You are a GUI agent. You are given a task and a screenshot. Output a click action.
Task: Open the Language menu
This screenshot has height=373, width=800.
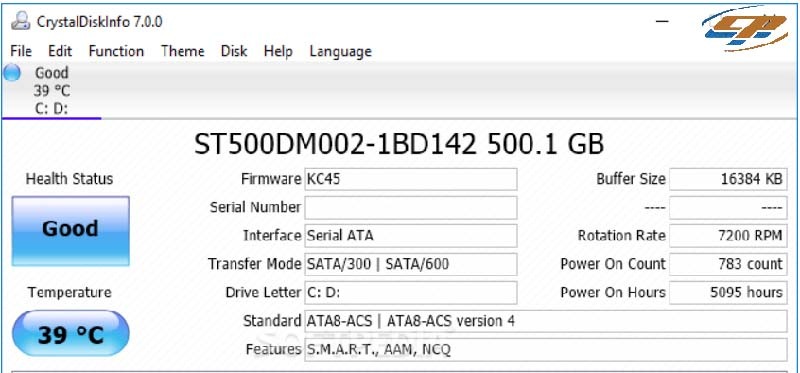(x=340, y=52)
